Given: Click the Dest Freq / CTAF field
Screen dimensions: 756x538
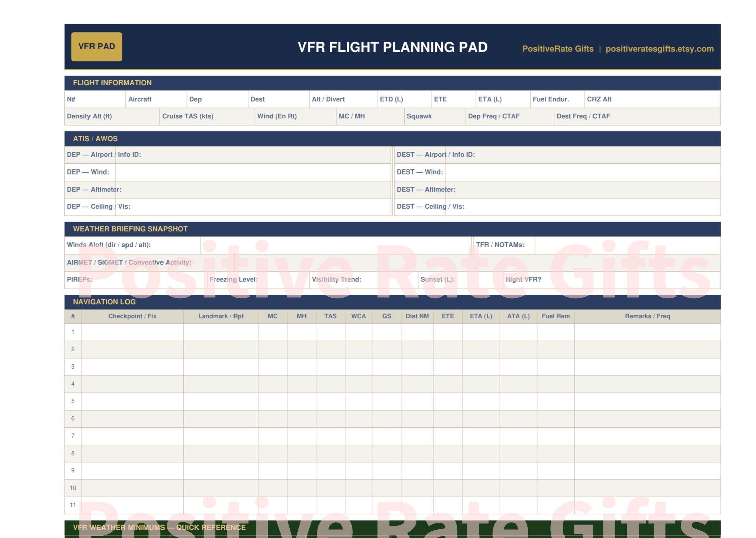Looking at the screenshot, I should coord(637,116).
